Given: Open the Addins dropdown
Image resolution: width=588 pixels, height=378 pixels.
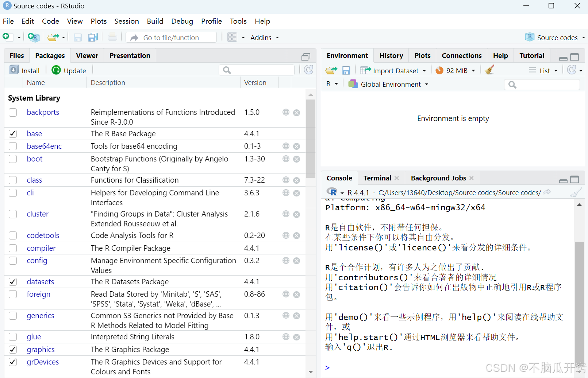Looking at the screenshot, I should pos(264,38).
